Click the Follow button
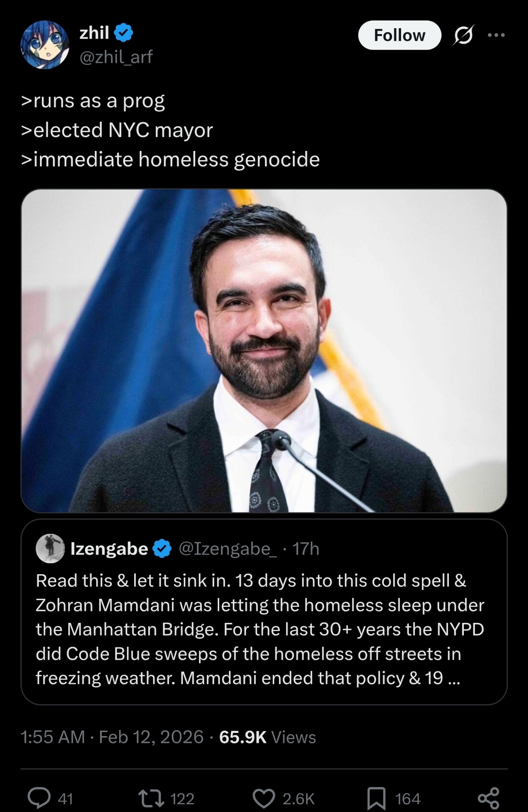 coord(399,35)
